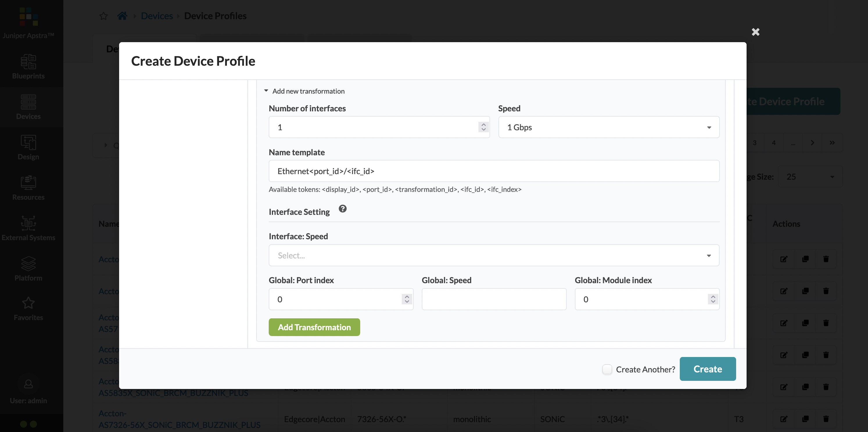Click 'Available tokens' hint text
This screenshot has height=432, width=868.
395,189
